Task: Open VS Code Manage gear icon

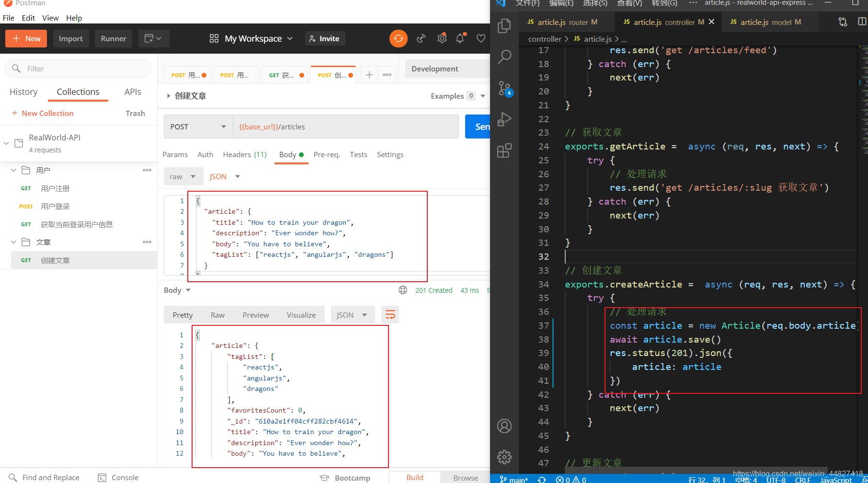Action: (x=504, y=457)
